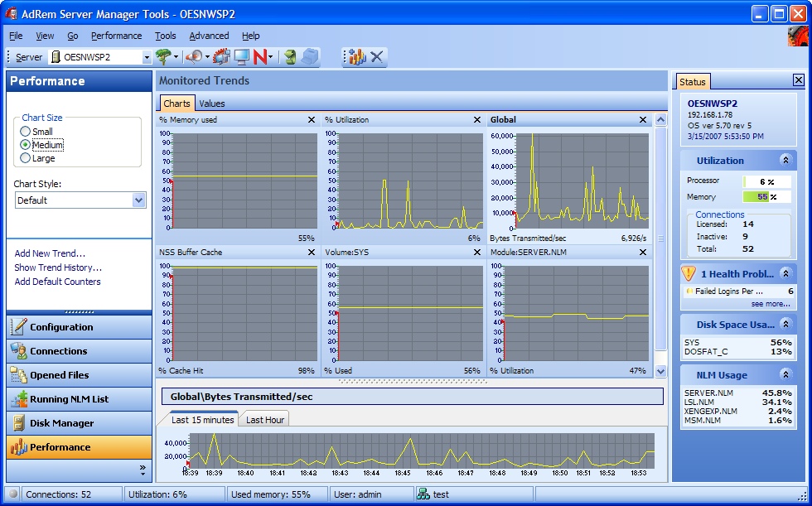Click Add New Trend link
The image size is (812, 506).
coord(50,253)
